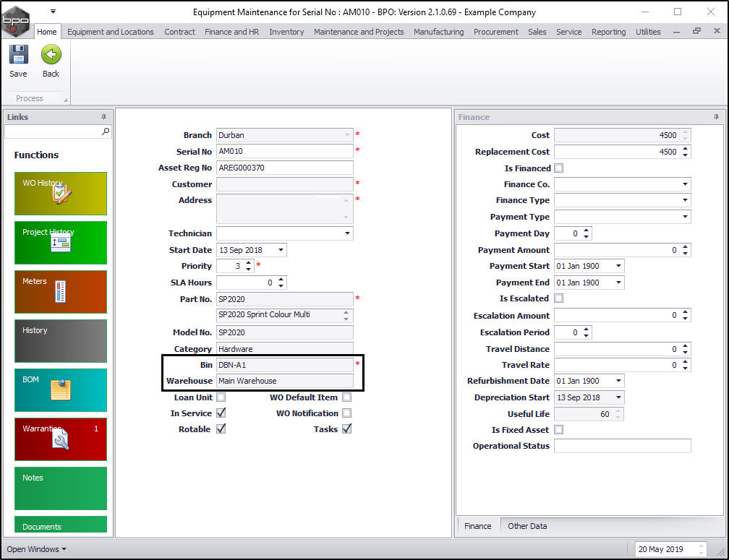Open the Project History tile

pos(61,243)
